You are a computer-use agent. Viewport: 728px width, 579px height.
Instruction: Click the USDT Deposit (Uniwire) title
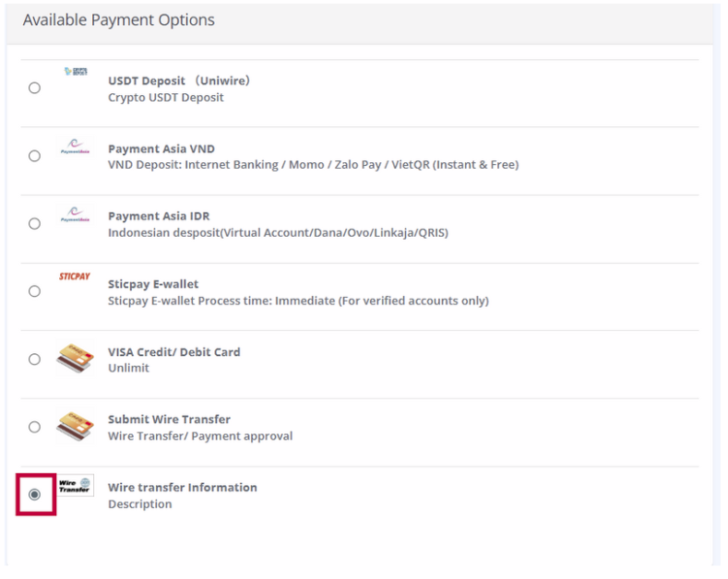click(x=179, y=81)
